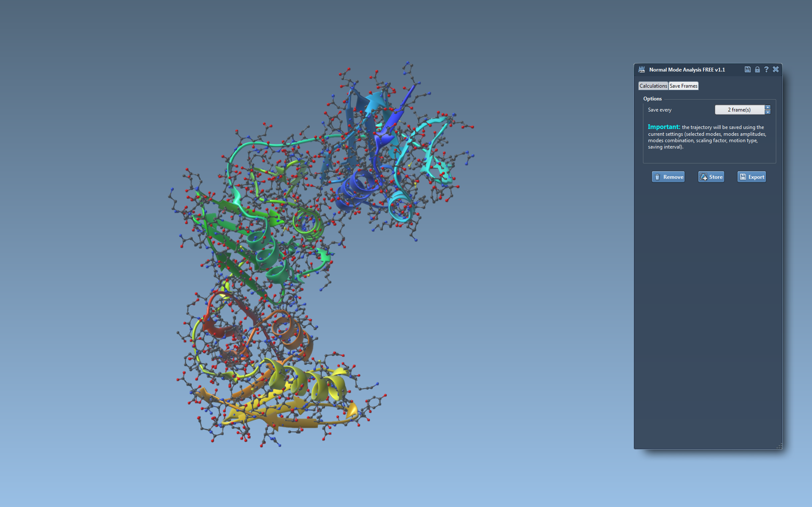Close the Normal Mode Analysis panel
This screenshot has height=507, width=812.
(x=776, y=69)
